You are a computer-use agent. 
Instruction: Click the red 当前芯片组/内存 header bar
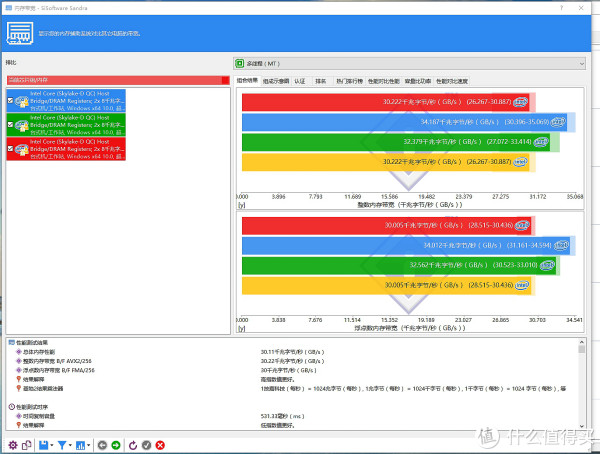[x=118, y=80]
